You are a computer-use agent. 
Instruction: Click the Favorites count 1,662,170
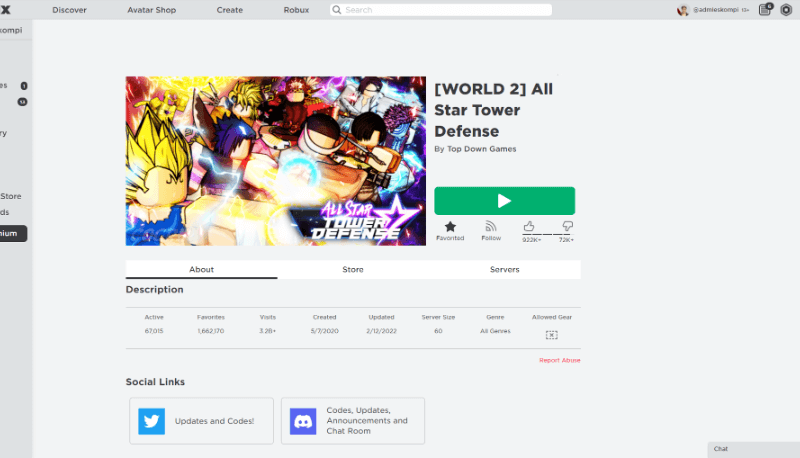click(x=211, y=331)
